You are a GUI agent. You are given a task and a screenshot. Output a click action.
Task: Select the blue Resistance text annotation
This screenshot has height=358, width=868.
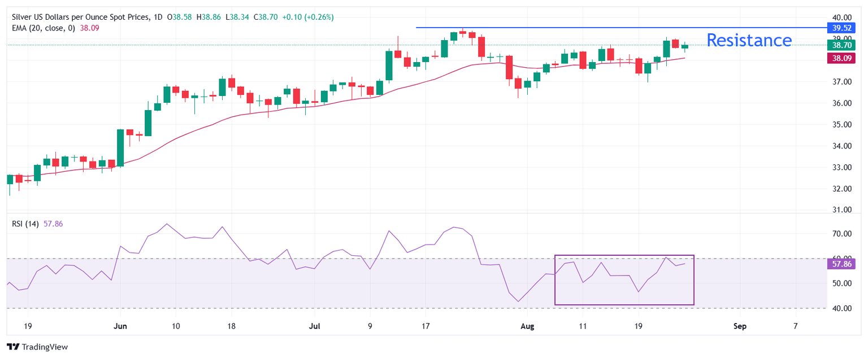click(x=749, y=40)
